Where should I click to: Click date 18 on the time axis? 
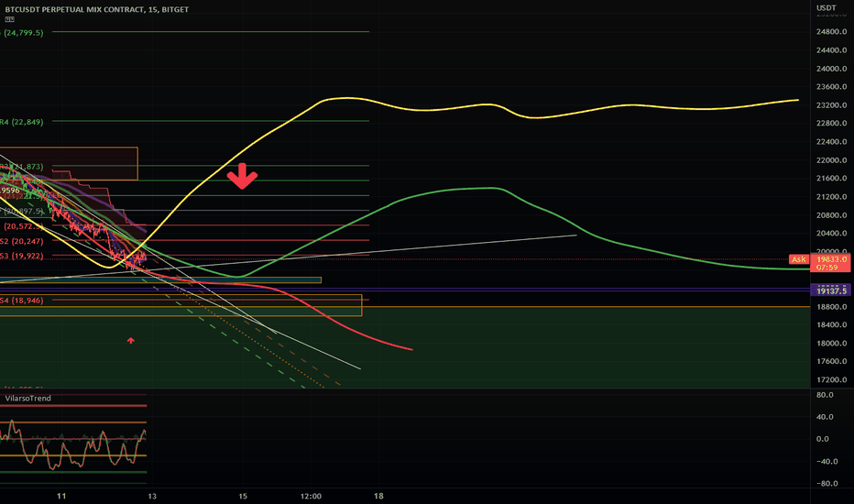[378, 496]
